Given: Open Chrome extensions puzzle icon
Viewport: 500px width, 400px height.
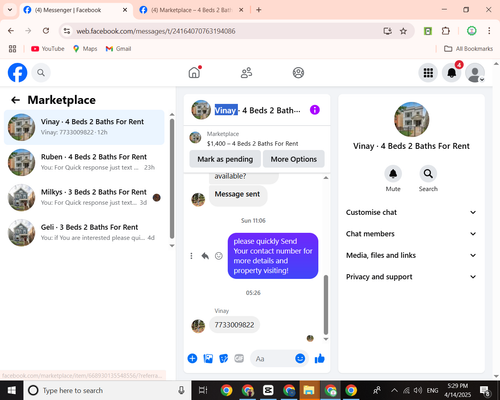Looking at the screenshot, I should pos(446,31).
